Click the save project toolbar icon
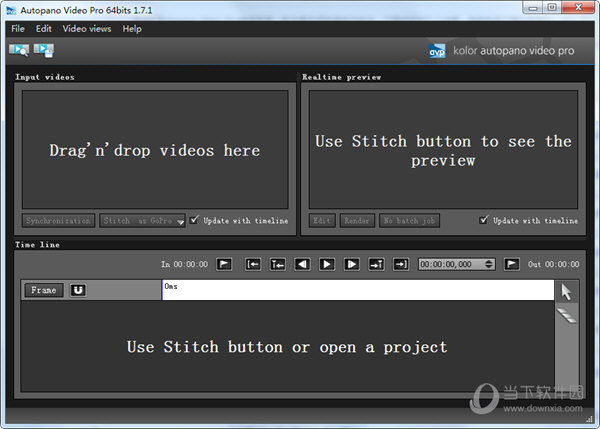This screenshot has width=600, height=429. pos(43,49)
